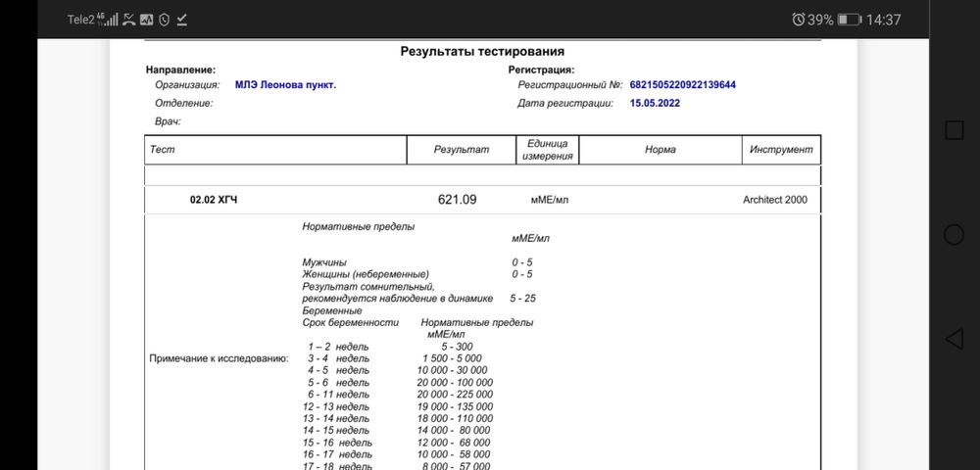Click the Инструмент column header
The image size is (980, 470).
[x=781, y=150]
